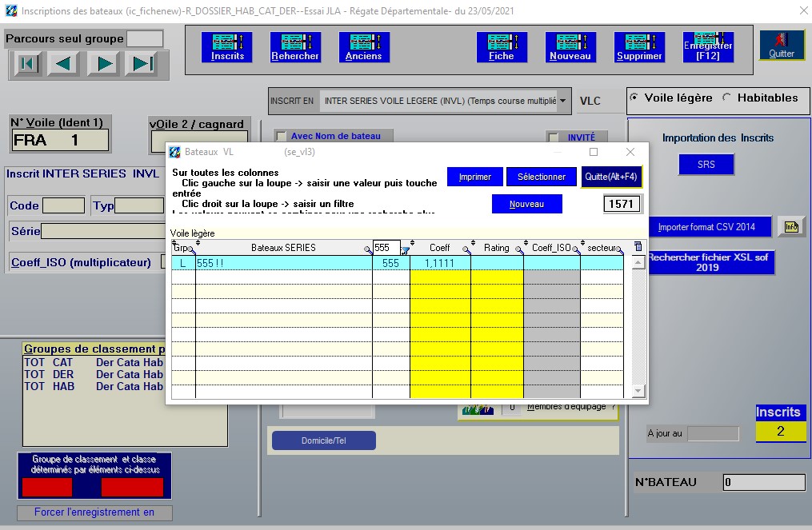Image resolution: width=812 pixels, height=530 pixels.
Task: Select the Voile légère radio button
Action: click(634, 98)
